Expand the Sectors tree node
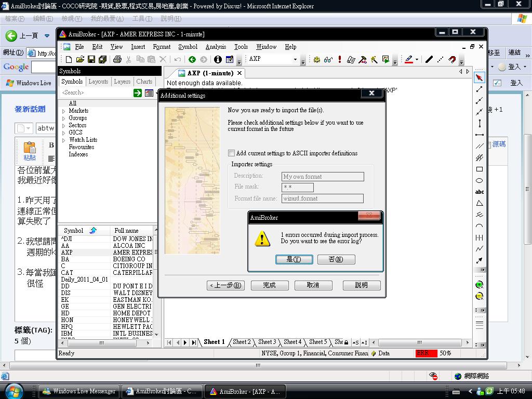Image resolution: width=532 pixels, height=399 pixels. 63,126
